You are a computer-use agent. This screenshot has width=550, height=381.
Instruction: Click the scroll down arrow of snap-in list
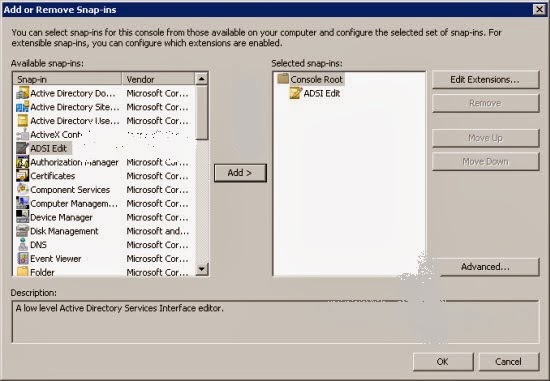(202, 269)
